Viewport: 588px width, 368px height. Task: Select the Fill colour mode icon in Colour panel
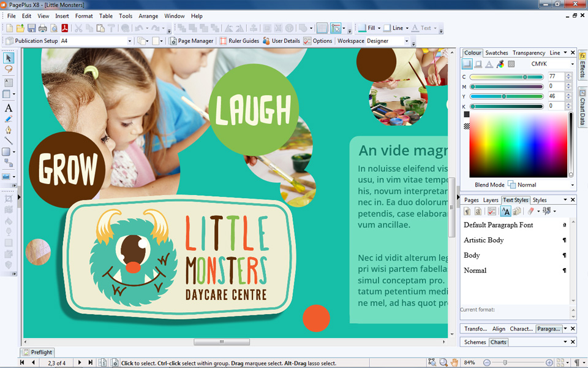(467, 64)
